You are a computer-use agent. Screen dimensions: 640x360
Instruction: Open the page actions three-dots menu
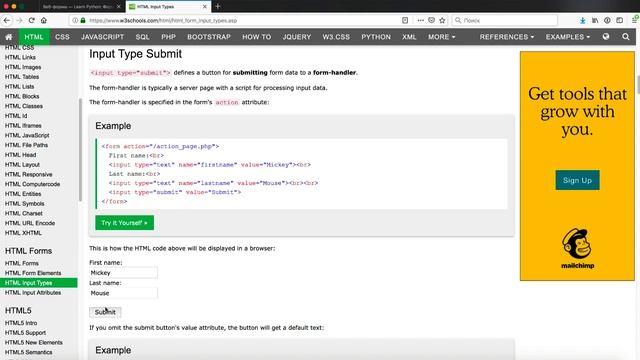pyautogui.click(x=420, y=20)
